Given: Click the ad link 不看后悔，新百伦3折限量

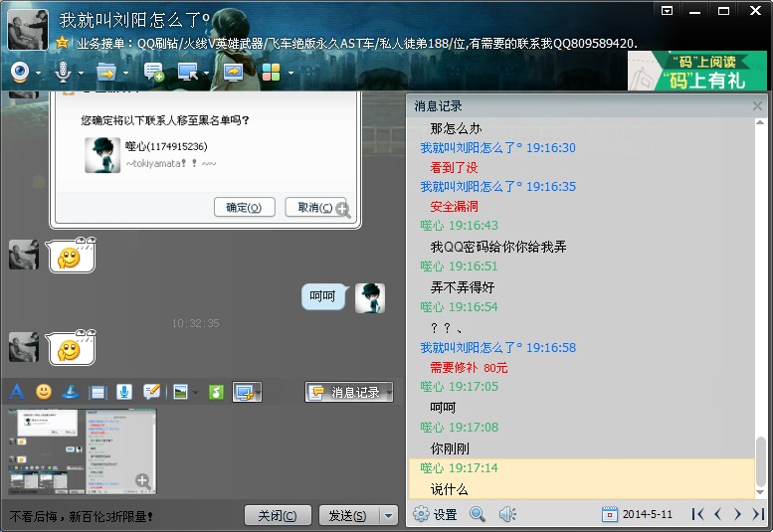Looking at the screenshot, I should point(81,516).
